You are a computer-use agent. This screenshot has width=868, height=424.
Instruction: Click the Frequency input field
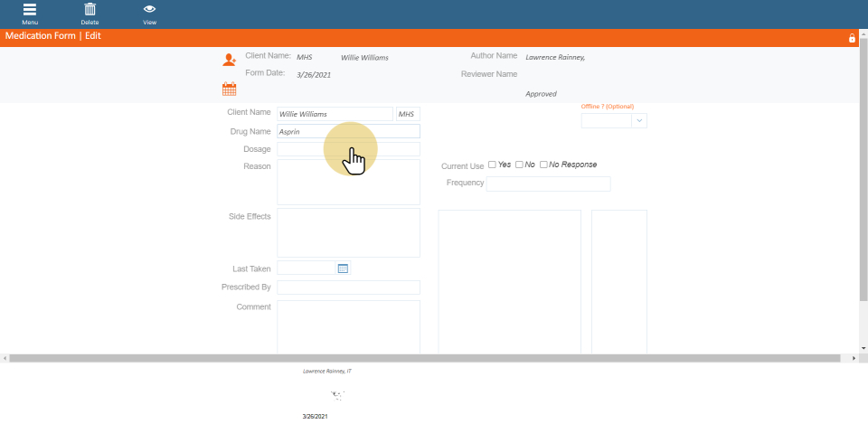tap(548, 184)
